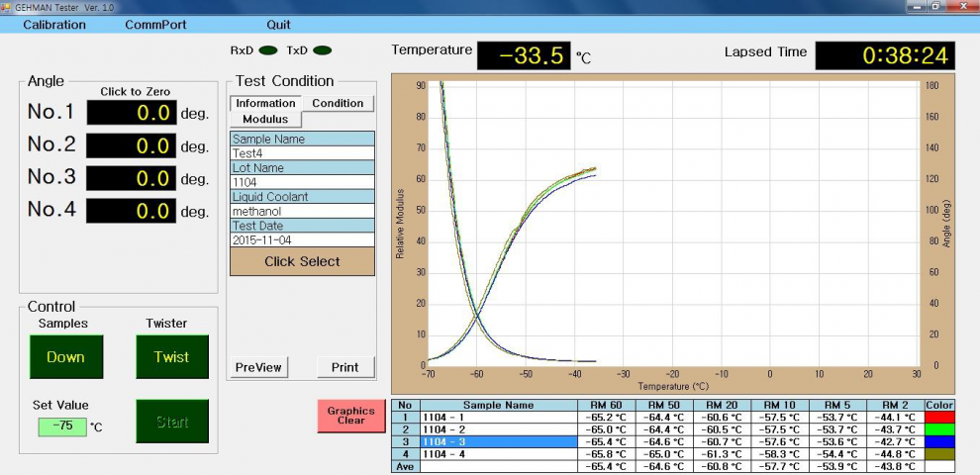980x475 pixels.
Task: Click the Samples Down button
Action: [66, 357]
